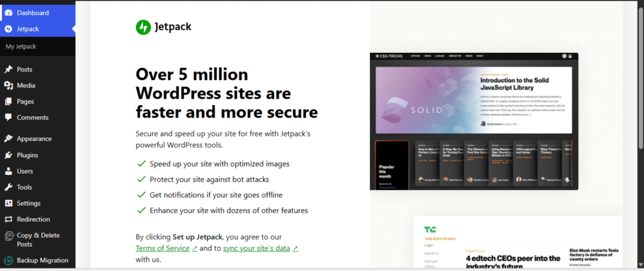Screen dimensions: 644x271
Task: Click the Appearance paintbrush icon
Action: pos(8,139)
